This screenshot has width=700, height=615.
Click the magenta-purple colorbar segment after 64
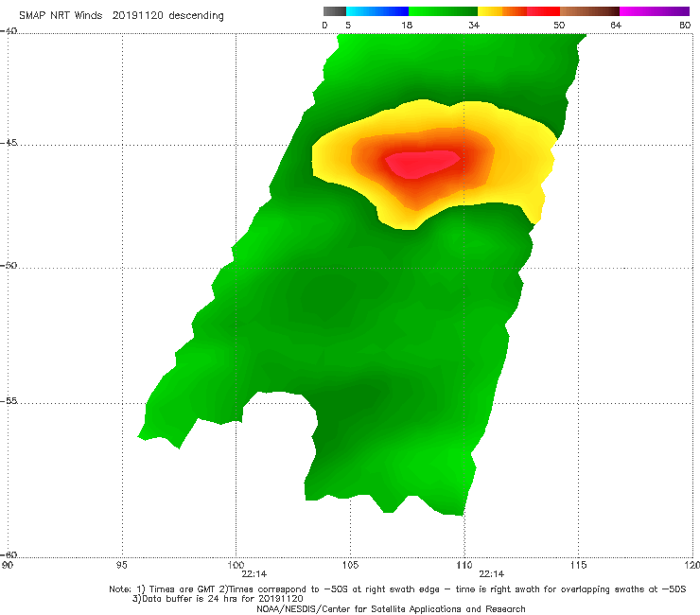tap(655, 11)
